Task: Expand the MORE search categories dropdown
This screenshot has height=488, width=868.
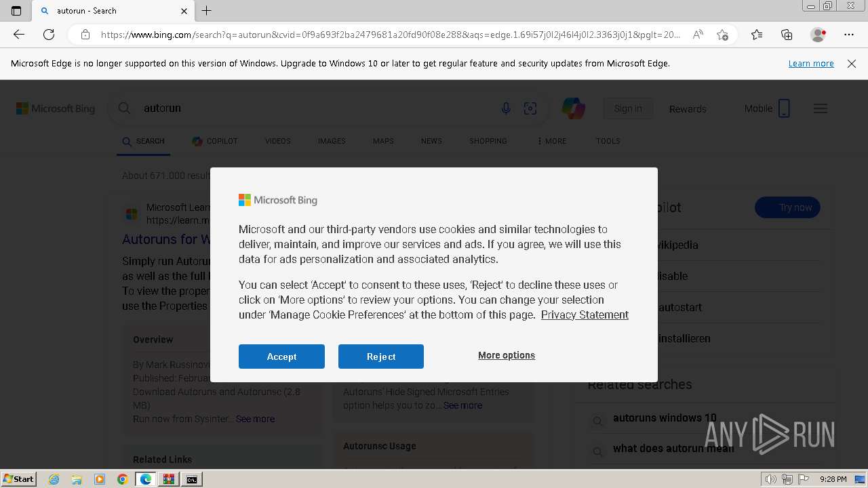Action: pos(552,141)
